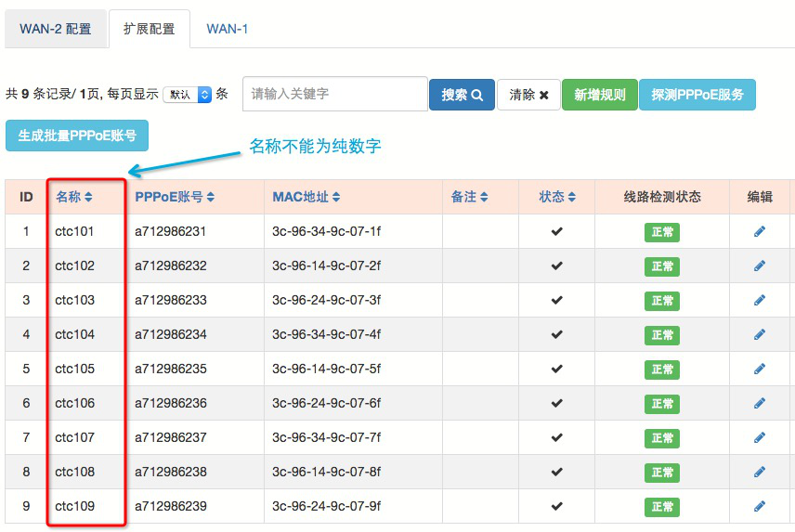Switch to the WAN-2 配置 tab

pyautogui.click(x=56, y=29)
